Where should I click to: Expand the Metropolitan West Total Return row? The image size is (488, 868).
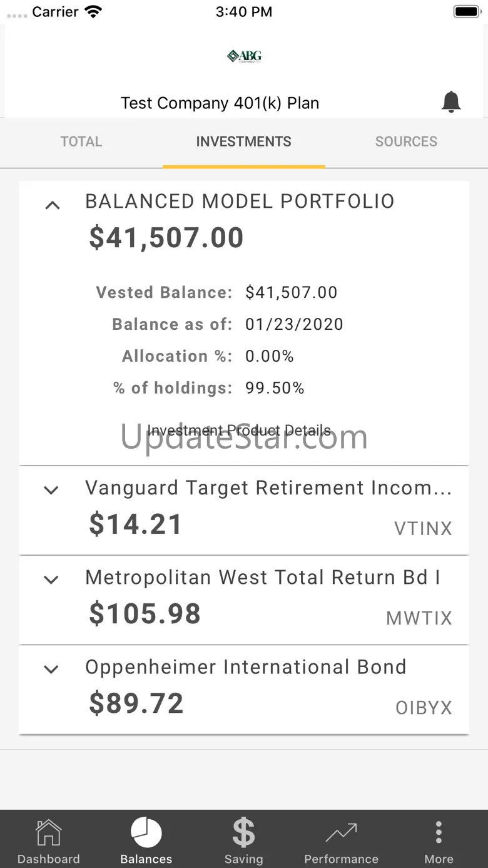click(x=51, y=580)
